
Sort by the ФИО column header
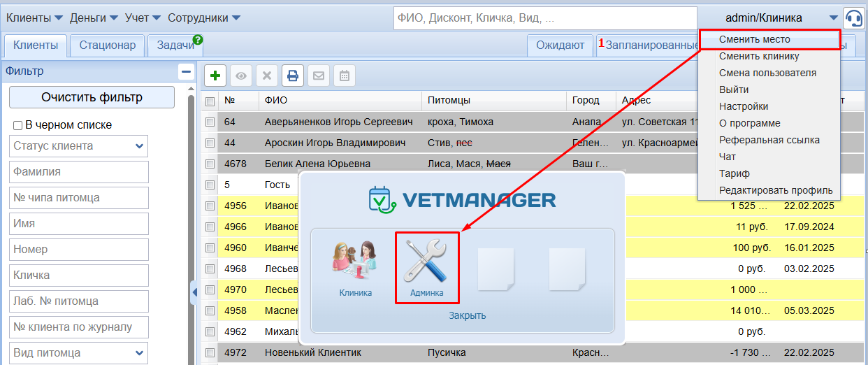(340, 101)
